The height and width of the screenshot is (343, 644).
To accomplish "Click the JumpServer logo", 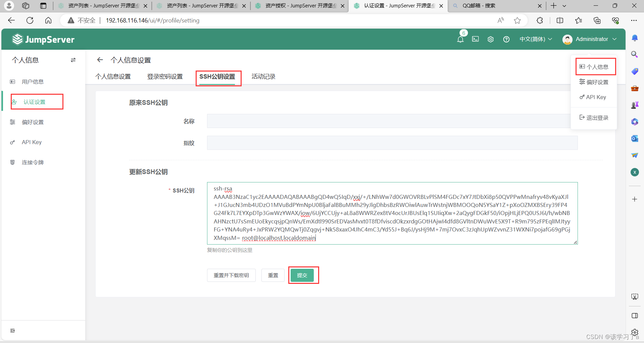I will 43,39.
